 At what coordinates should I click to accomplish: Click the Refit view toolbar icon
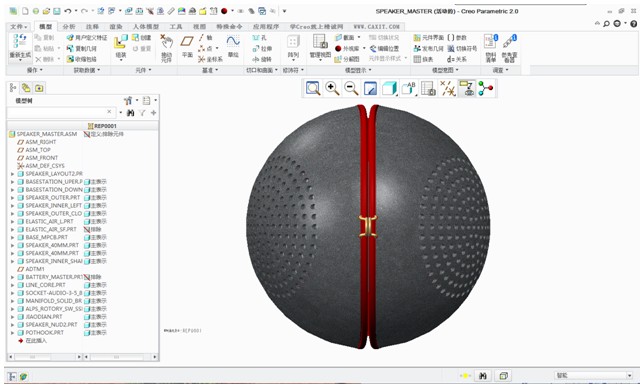(313, 88)
